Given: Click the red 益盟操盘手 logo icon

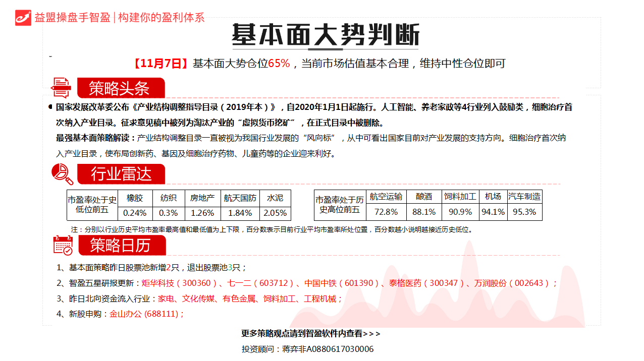Looking at the screenshot, I should pos(23,17).
